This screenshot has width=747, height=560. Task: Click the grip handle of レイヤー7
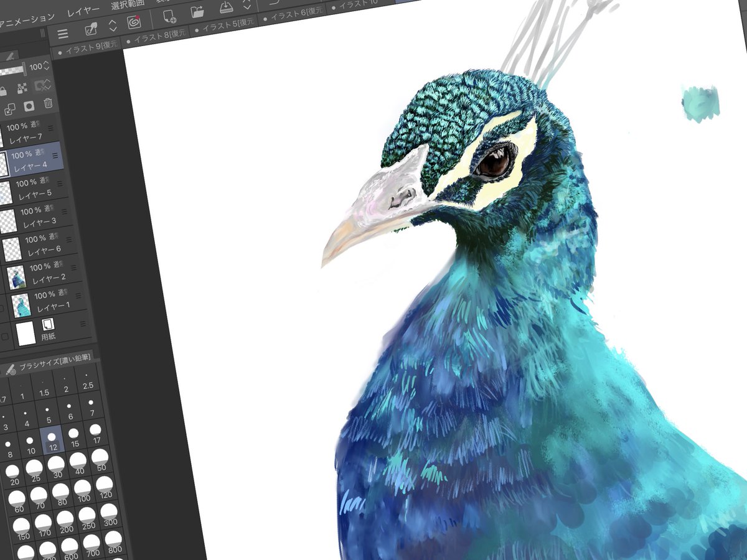click(51, 129)
